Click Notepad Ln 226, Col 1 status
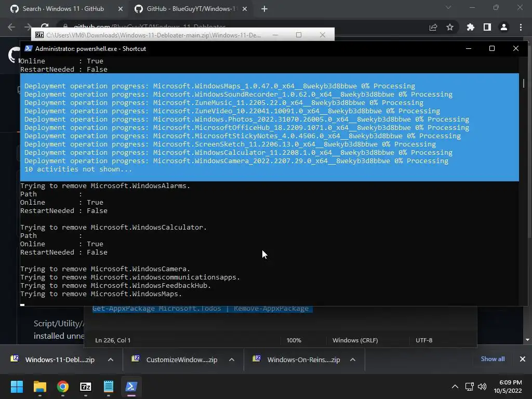532x399 pixels. tap(113, 340)
